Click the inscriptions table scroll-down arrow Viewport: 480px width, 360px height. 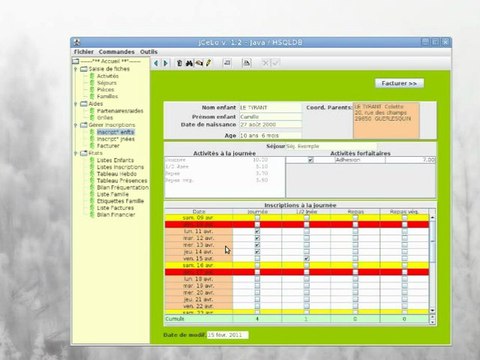tap(433, 311)
